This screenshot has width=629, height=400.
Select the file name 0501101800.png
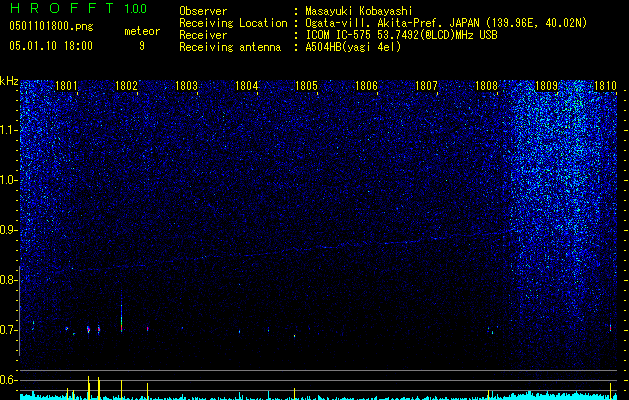[51, 27]
